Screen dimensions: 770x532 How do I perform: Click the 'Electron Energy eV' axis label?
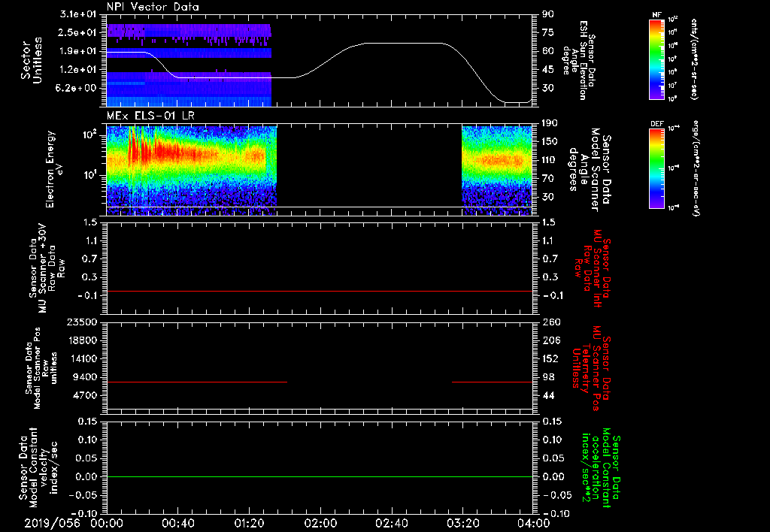click(55, 169)
